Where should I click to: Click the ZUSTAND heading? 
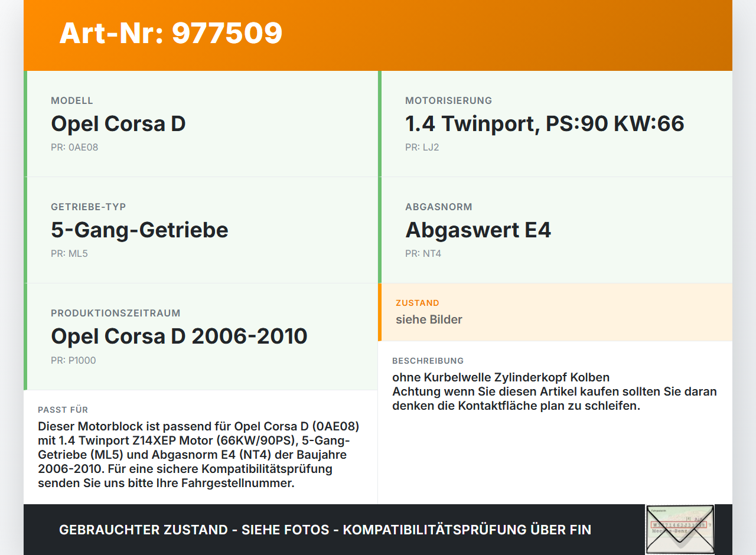[418, 302]
